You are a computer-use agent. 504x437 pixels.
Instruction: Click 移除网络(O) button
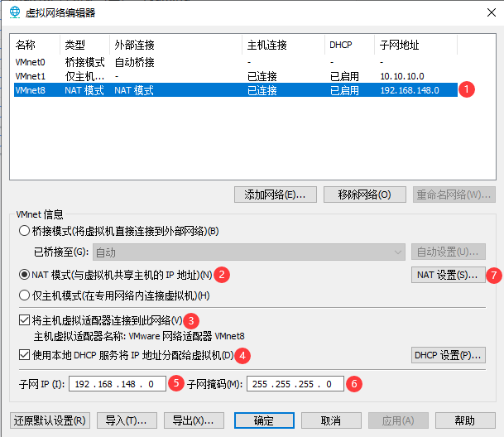click(364, 194)
